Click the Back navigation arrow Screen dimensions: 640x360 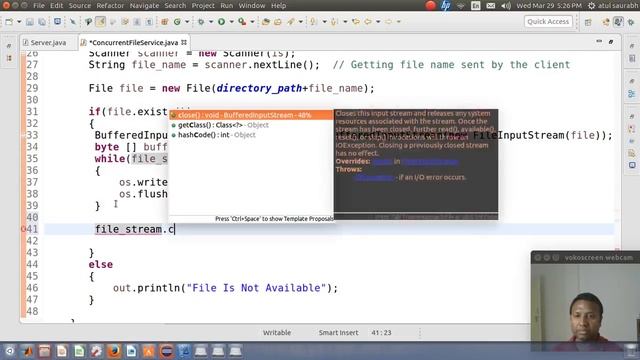(x=368, y=22)
